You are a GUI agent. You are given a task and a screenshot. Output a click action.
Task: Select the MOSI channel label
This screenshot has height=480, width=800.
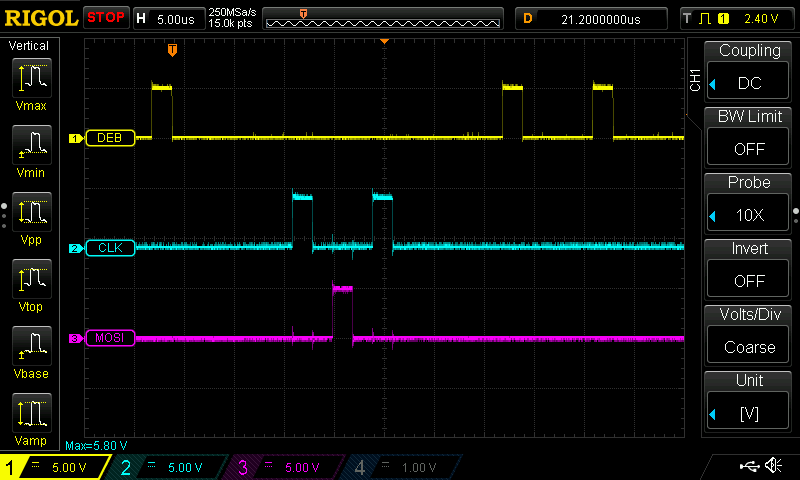point(110,338)
